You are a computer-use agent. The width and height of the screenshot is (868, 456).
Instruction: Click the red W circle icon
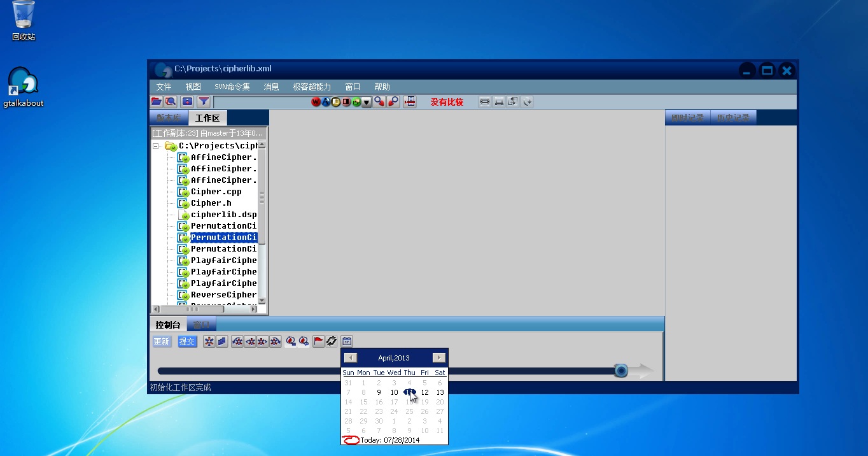tap(316, 102)
